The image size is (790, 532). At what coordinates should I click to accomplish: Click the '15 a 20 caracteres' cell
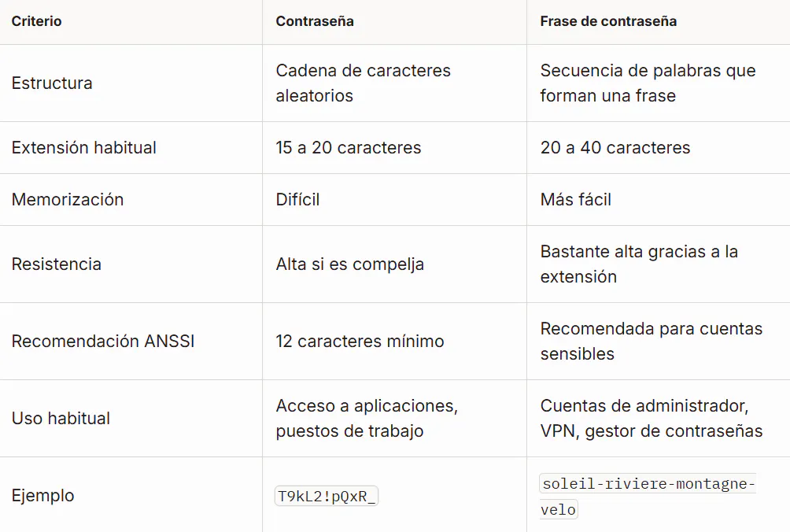tap(348, 148)
